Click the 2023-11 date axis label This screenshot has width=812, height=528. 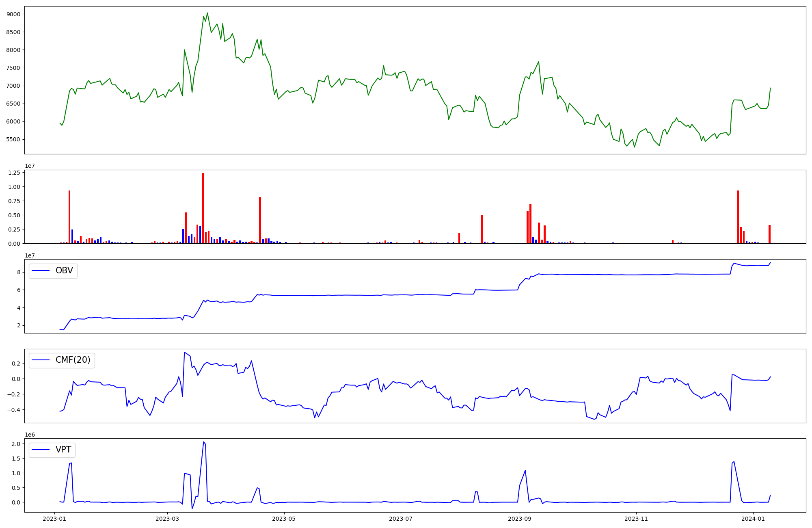point(636,519)
